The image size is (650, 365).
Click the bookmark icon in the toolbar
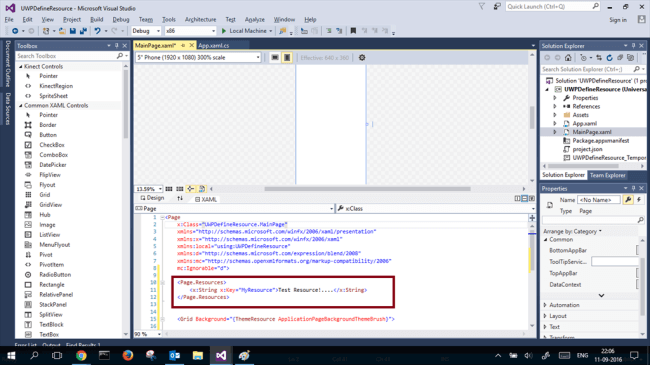click(x=353, y=31)
